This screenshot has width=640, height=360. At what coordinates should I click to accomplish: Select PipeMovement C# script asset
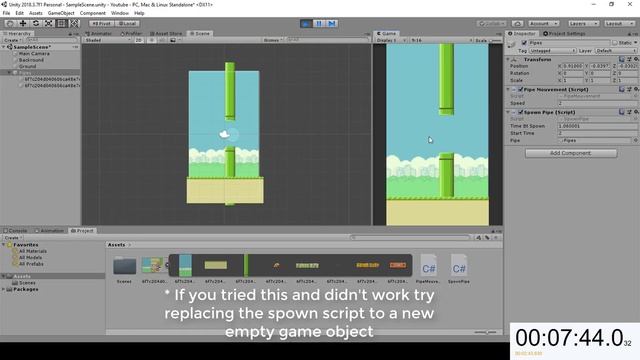pyautogui.click(x=428, y=269)
